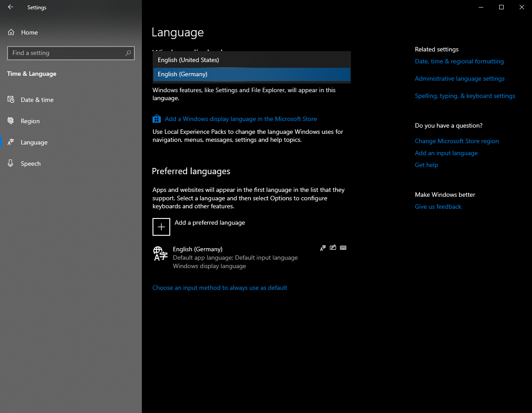This screenshot has width=532, height=413.
Task: Close the Settings window
Action: click(522, 7)
